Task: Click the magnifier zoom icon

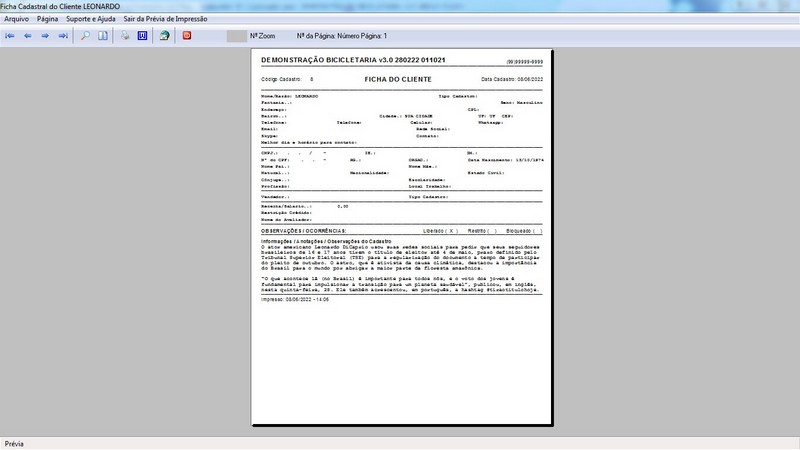Action: point(85,36)
